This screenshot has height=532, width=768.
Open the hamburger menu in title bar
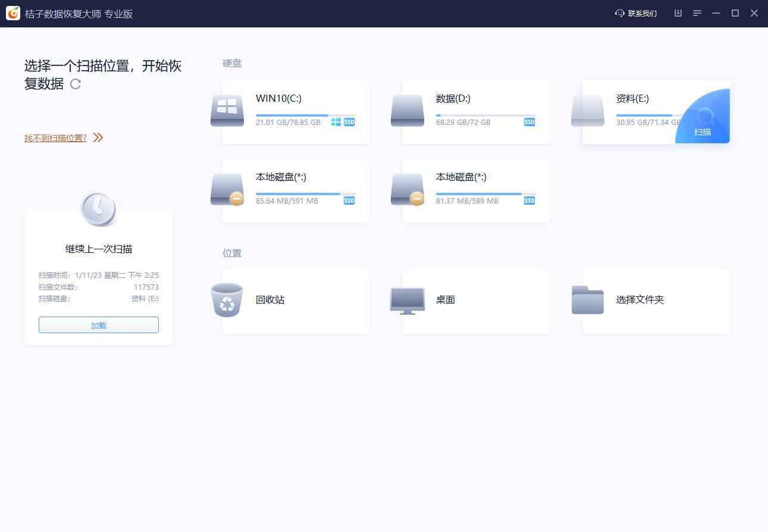tap(697, 13)
